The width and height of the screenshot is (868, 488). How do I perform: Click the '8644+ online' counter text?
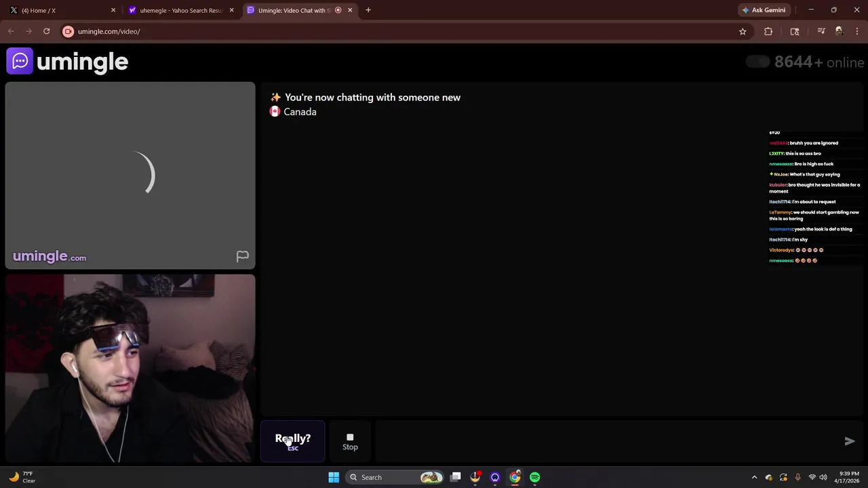819,62
